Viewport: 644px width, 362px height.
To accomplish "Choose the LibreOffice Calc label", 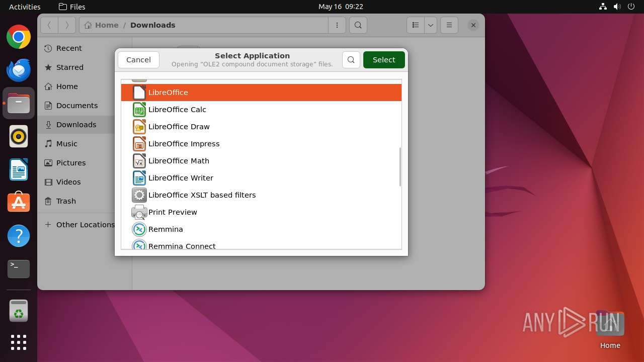I will pos(177,110).
